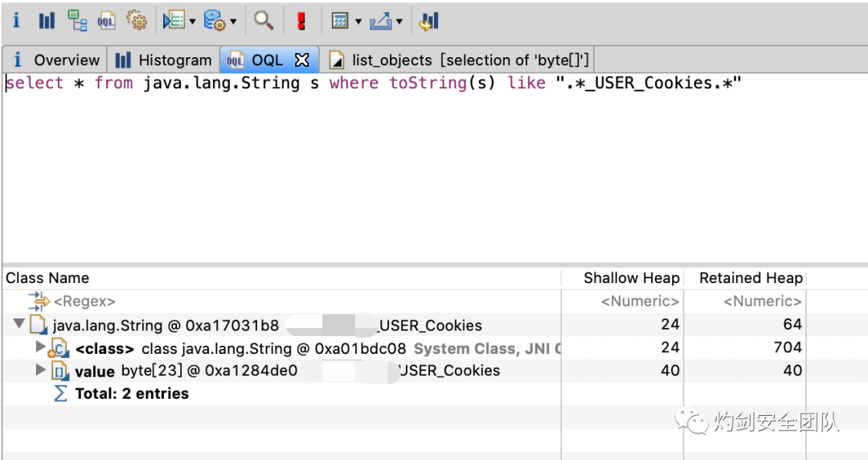Click the Shallow Heap <Numeric> filter field
This screenshot has height=460, width=868.
click(x=640, y=302)
